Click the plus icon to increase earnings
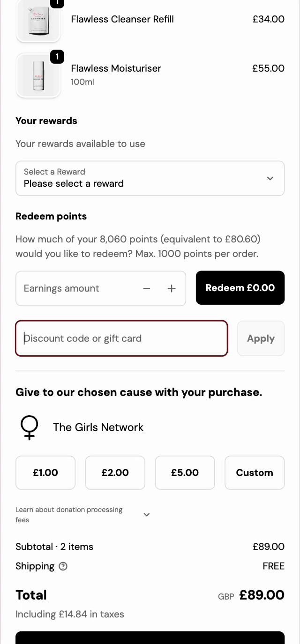 point(172,289)
